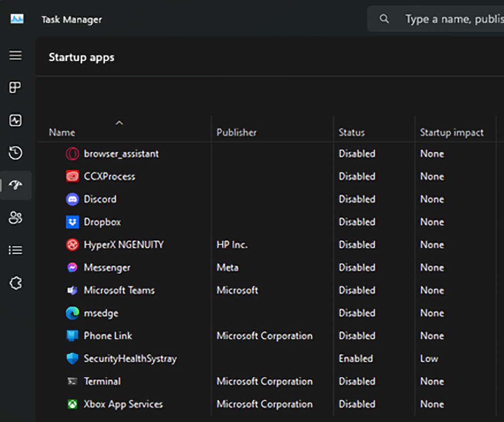Select Microsoft Teams entry name

point(119,291)
